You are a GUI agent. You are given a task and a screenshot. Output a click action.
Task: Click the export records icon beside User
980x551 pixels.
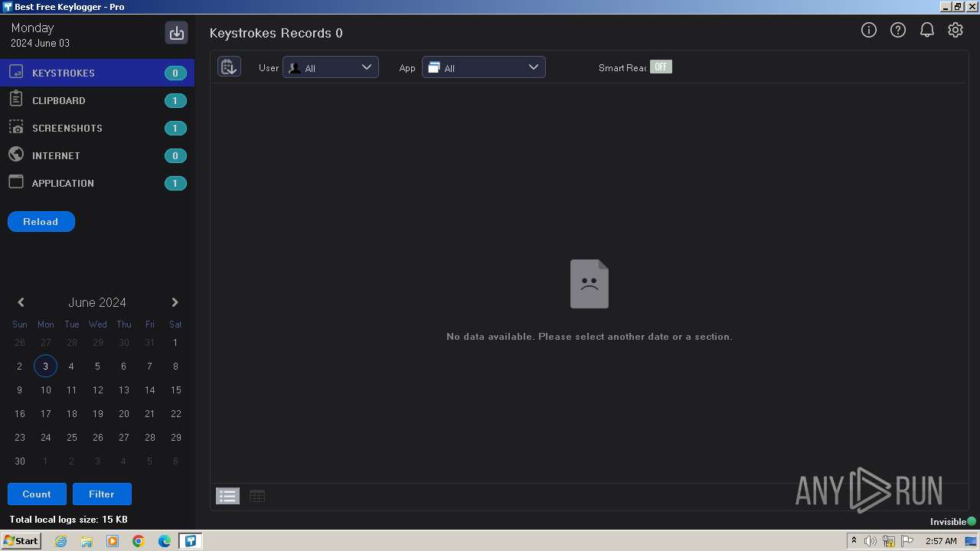[229, 67]
